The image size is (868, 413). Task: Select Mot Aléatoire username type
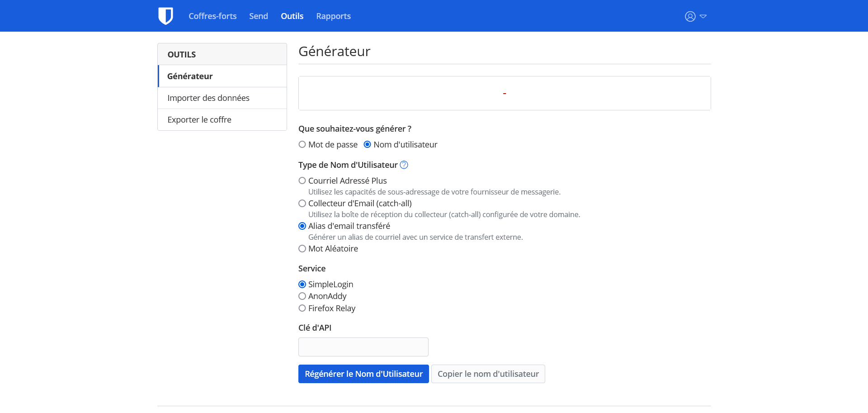click(x=302, y=249)
